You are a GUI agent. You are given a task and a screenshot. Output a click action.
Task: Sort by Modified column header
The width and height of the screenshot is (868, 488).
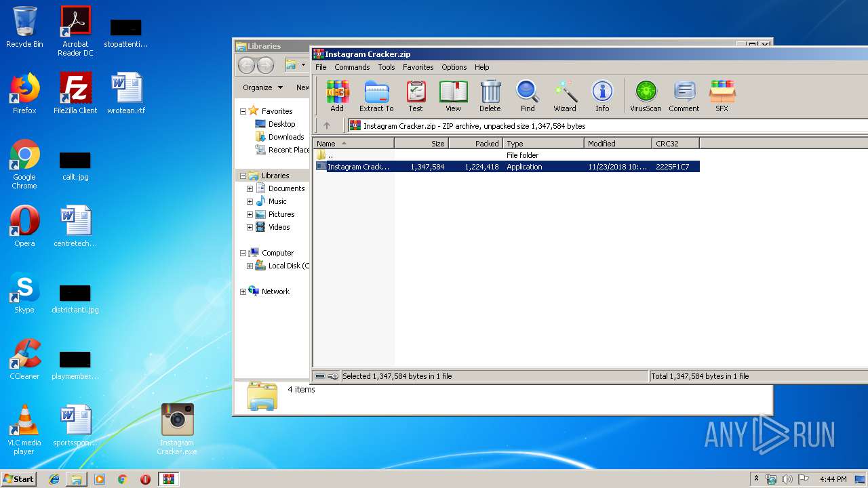point(618,143)
